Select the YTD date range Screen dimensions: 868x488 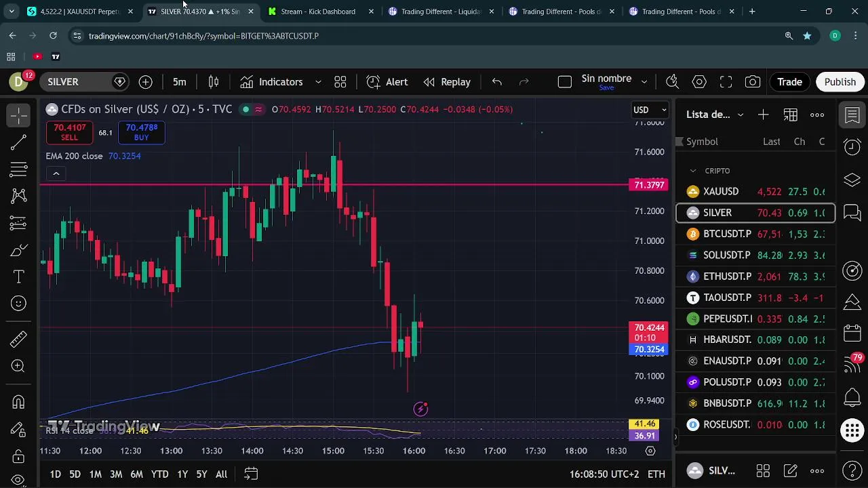pos(159,474)
